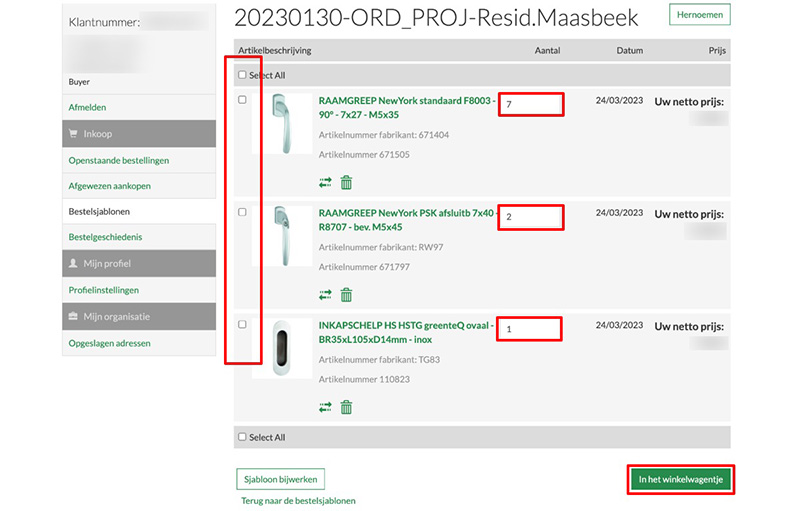Click Sjabloon bijwerken button
This screenshot has width=800, height=511.
coord(280,479)
